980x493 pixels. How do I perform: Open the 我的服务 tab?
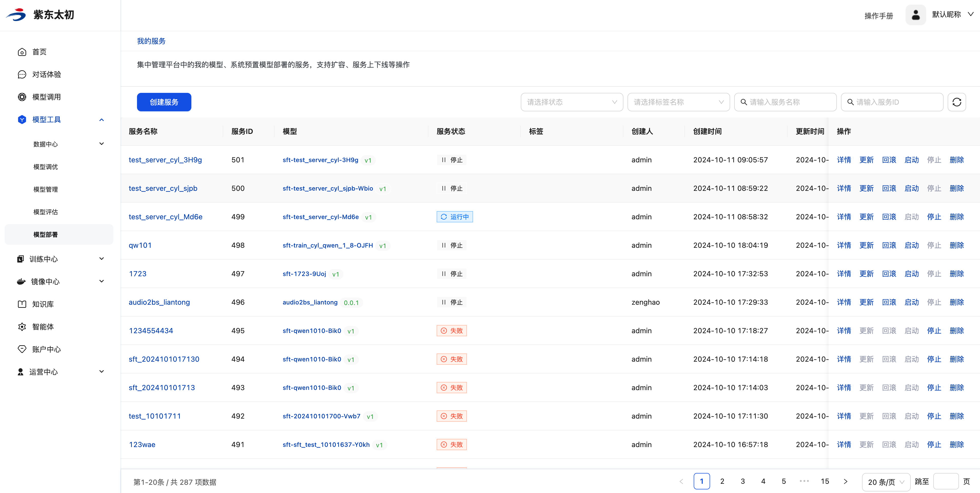151,41
